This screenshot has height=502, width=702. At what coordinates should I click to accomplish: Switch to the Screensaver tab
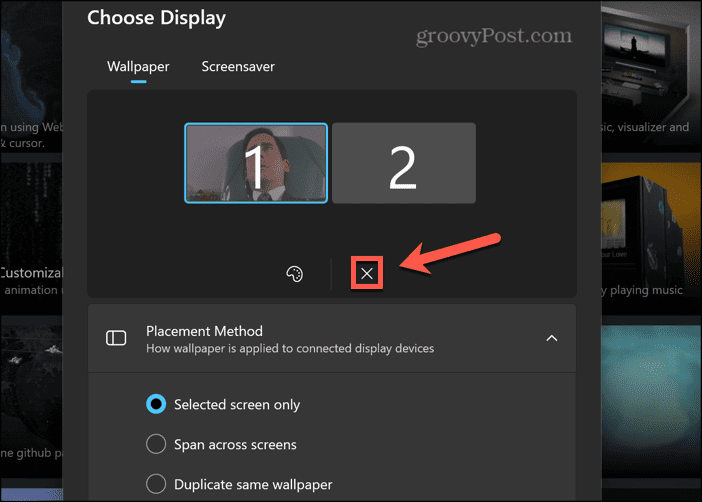(x=238, y=67)
